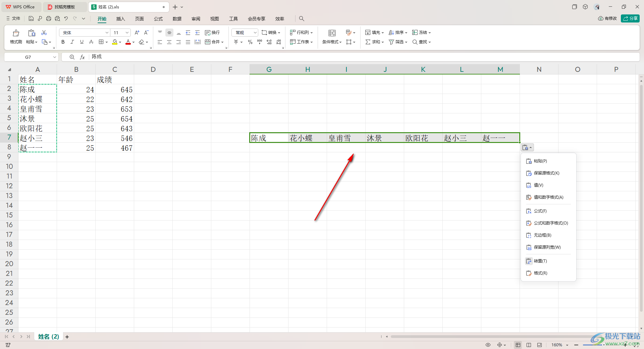Click the Format Painter icon

point(16,33)
